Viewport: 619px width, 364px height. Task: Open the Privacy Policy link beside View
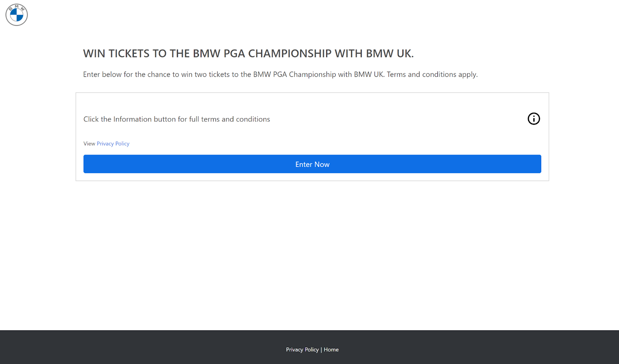pyautogui.click(x=113, y=144)
